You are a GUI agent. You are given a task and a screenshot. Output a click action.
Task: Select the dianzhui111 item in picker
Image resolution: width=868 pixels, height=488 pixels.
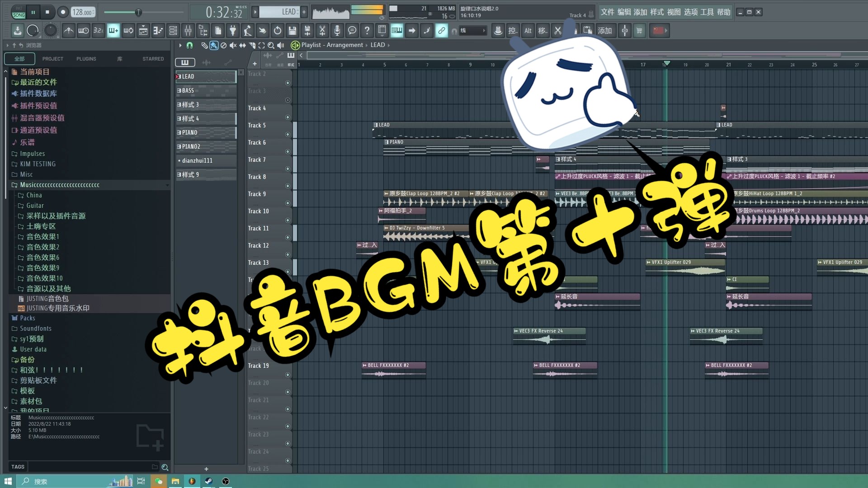click(x=206, y=161)
